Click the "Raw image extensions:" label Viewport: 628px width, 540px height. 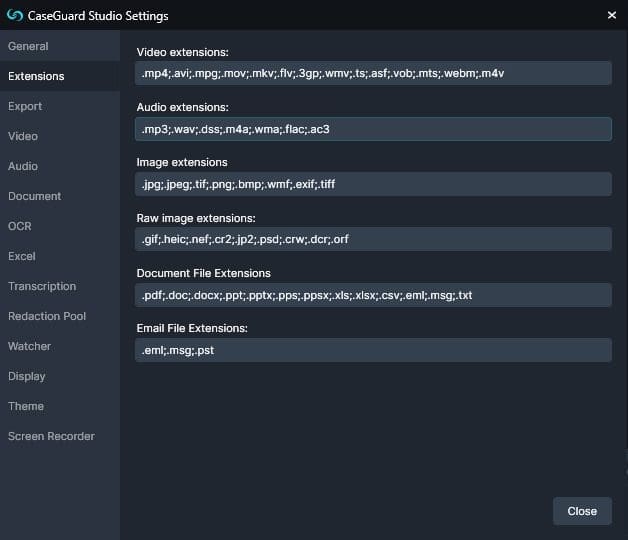tap(196, 218)
